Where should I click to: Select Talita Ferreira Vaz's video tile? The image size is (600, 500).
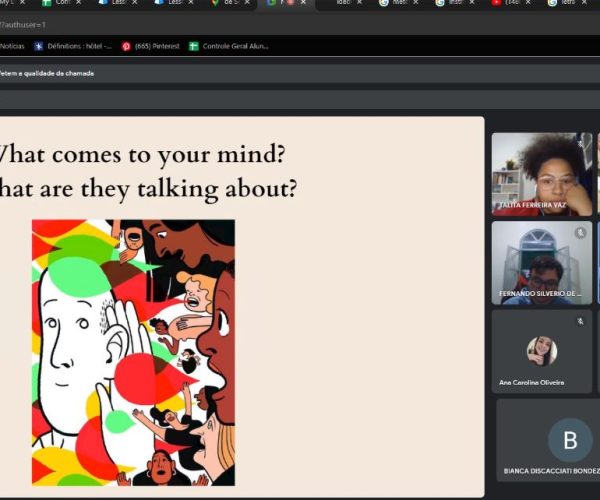click(x=541, y=174)
